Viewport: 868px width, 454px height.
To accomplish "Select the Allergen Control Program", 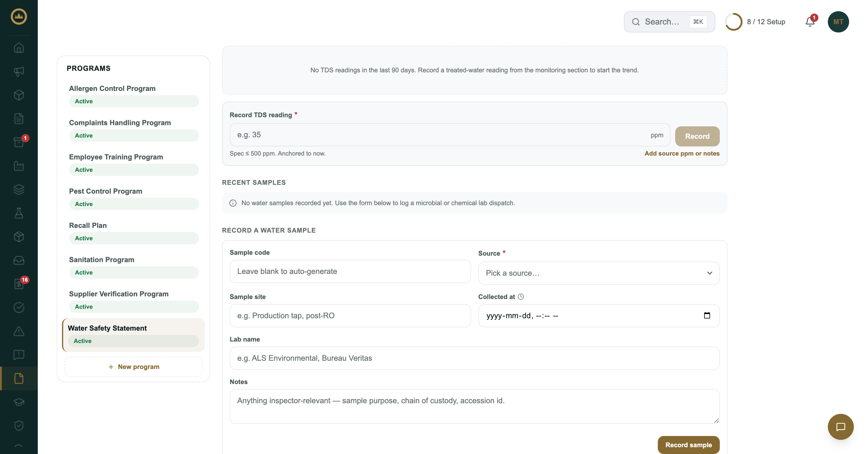I will [134, 95].
